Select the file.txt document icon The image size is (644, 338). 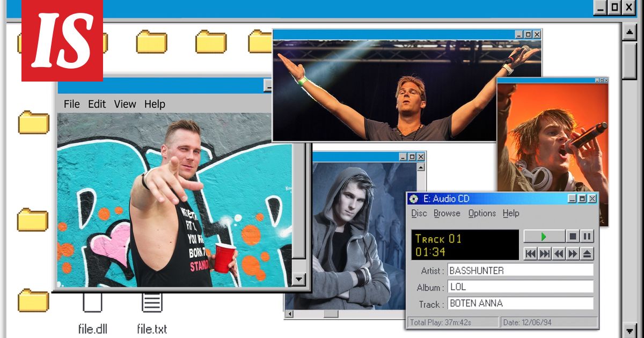(x=152, y=303)
